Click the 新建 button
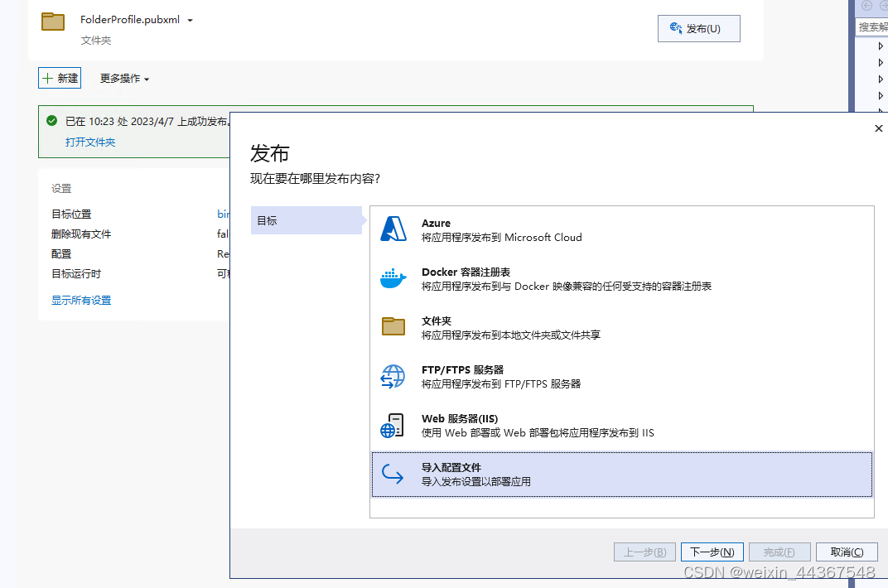 (60, 78)
